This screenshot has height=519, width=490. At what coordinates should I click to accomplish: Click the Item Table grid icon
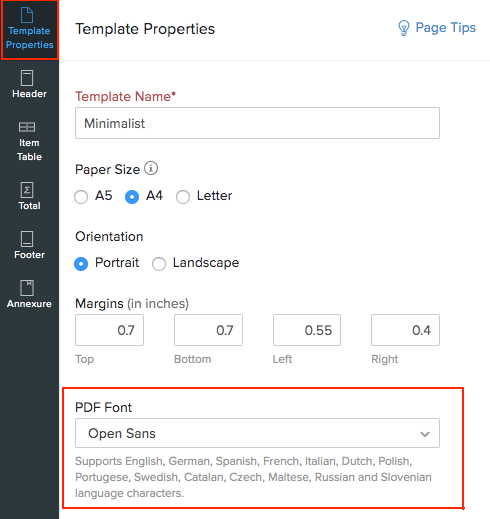[x=27, y=127]
